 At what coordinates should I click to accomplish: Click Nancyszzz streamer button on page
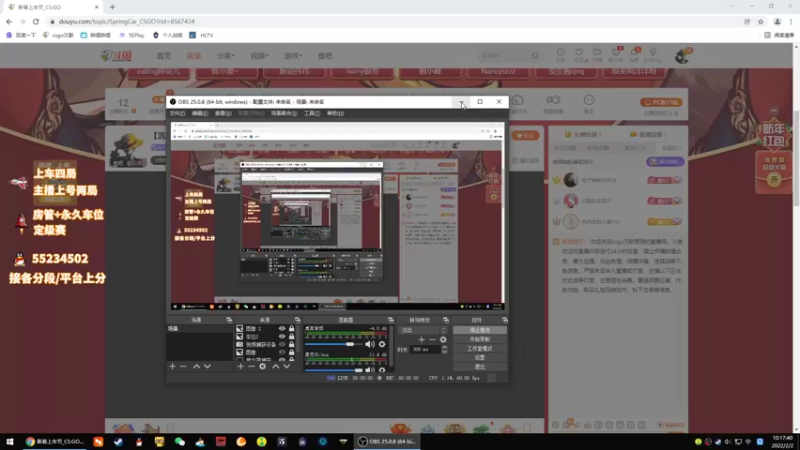pos(498,72)
